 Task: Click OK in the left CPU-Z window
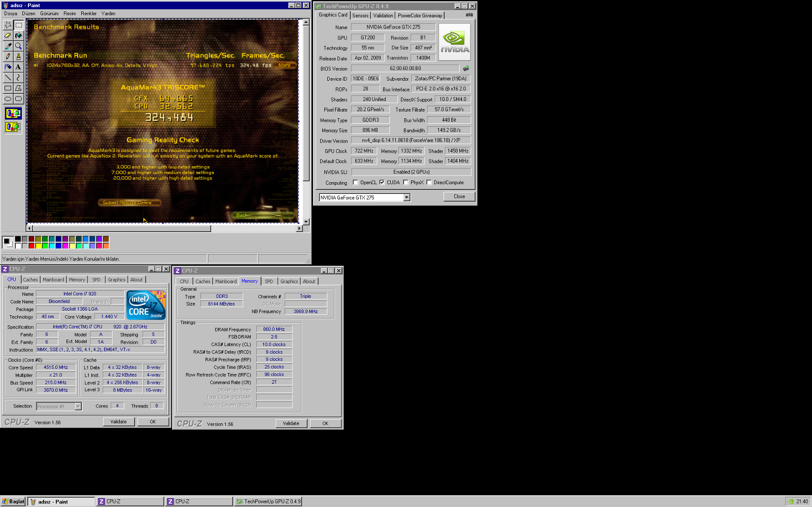[153, 422]
